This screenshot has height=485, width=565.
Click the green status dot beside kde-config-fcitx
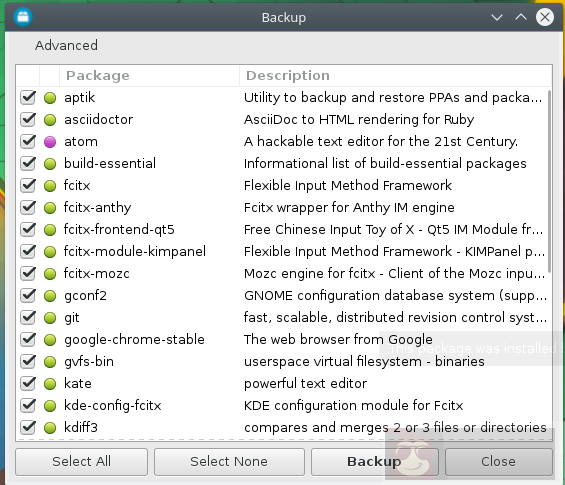(50, 406)
